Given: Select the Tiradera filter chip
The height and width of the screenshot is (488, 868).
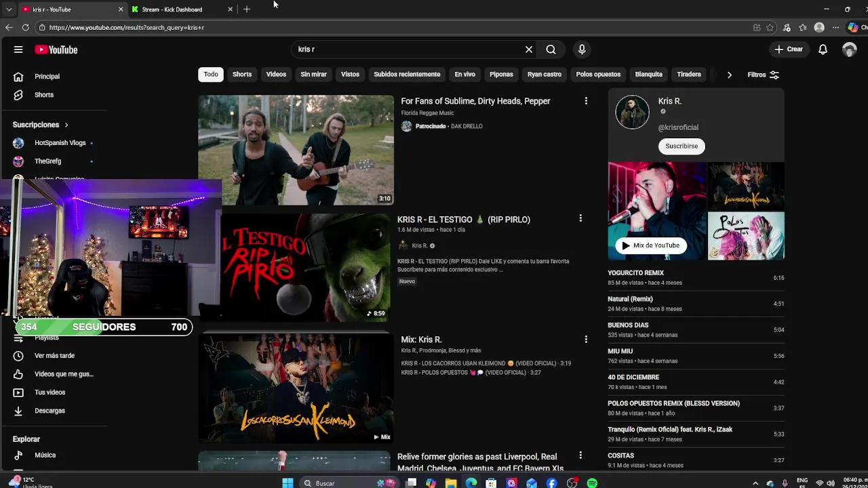Looking at the screenshot, I should [x=688, y=75].
